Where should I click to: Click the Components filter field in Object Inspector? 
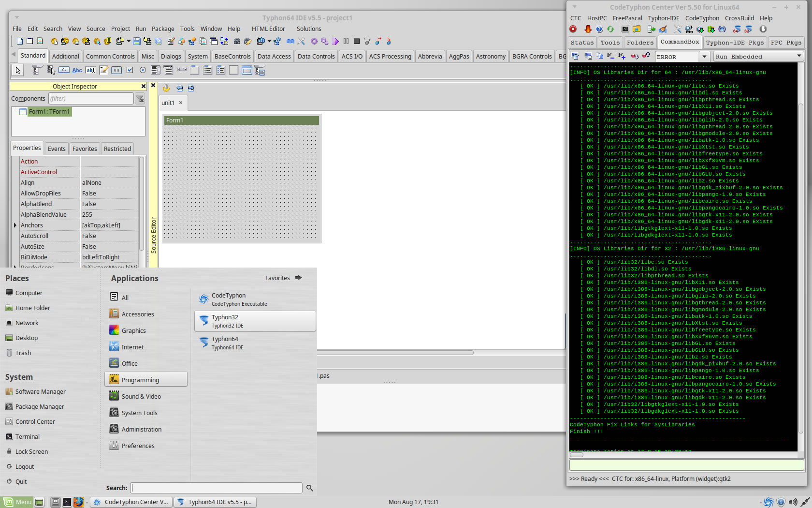[x=91, y=99]
